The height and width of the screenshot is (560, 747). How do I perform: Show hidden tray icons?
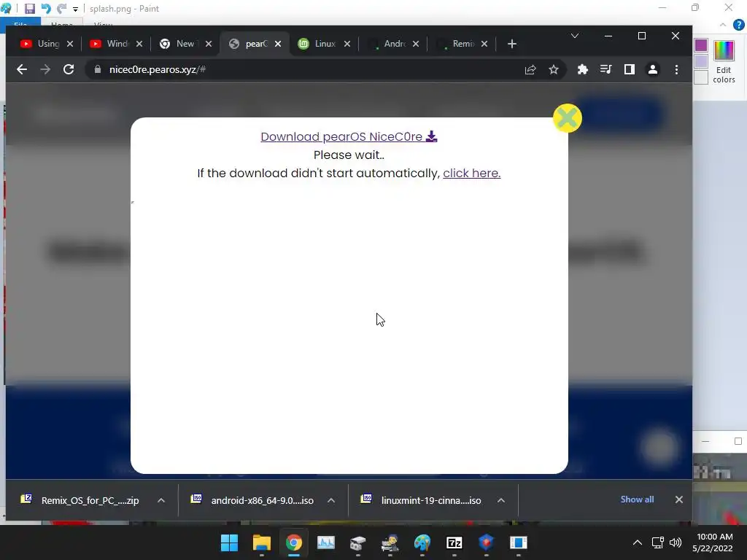[x=637, y=542]
